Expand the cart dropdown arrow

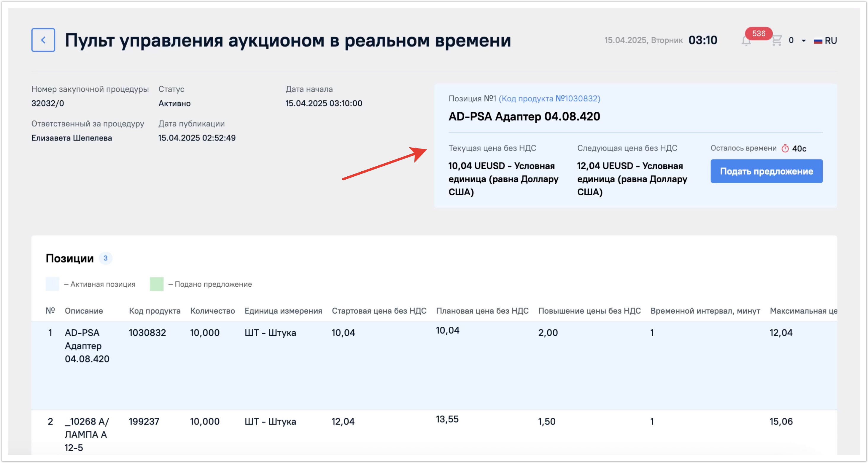(804, 41)
